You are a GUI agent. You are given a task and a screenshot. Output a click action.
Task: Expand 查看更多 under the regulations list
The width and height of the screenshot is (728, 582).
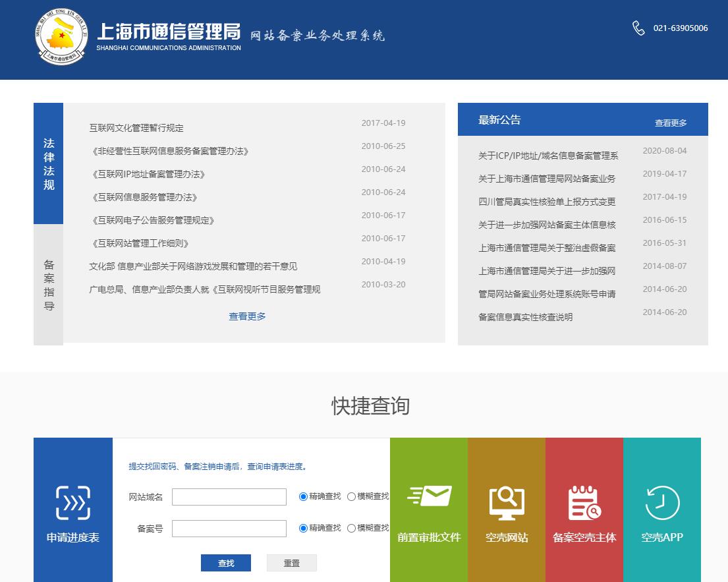tap(247, 316)
